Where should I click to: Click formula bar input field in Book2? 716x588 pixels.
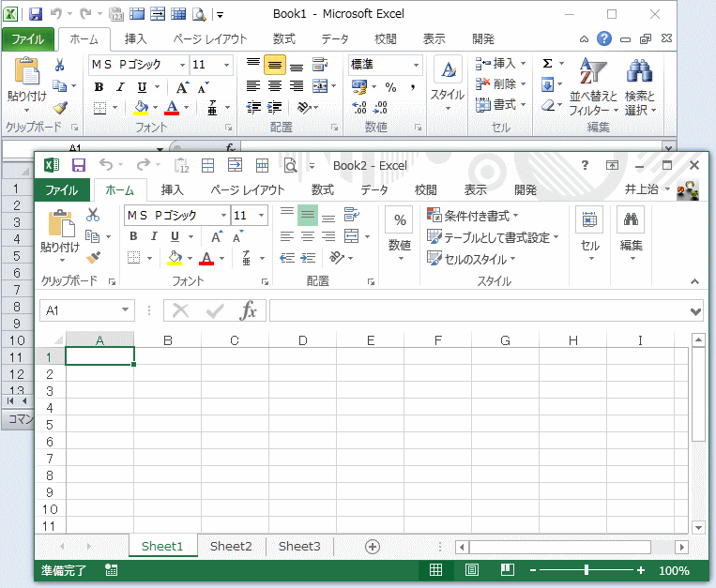tap(480, 310)
